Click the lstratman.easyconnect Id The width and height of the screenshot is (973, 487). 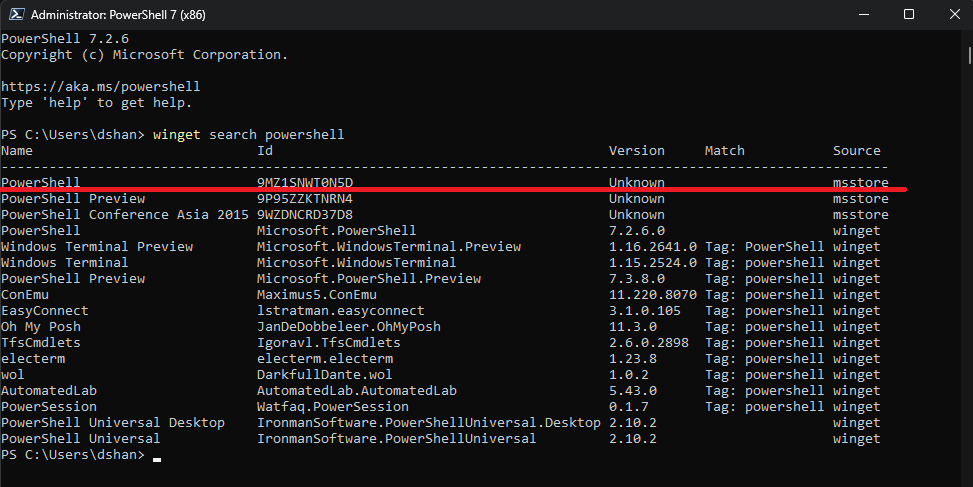point(341,311)
